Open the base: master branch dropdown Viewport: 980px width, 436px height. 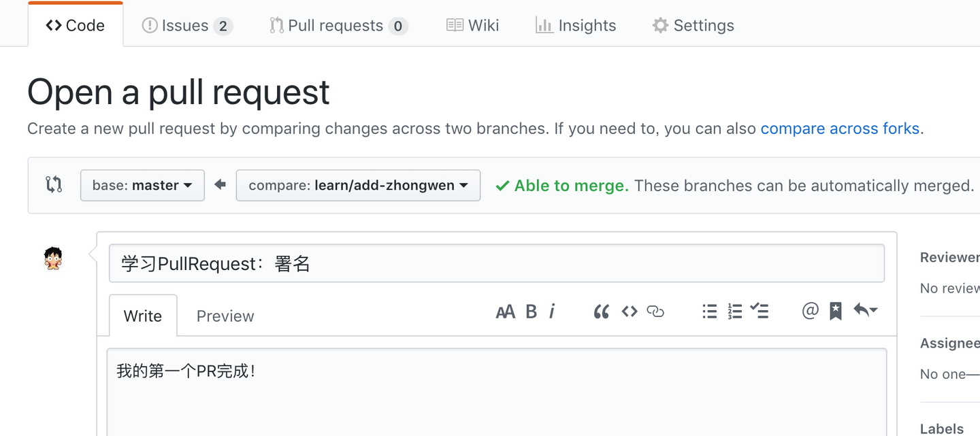tap(142, 185)
